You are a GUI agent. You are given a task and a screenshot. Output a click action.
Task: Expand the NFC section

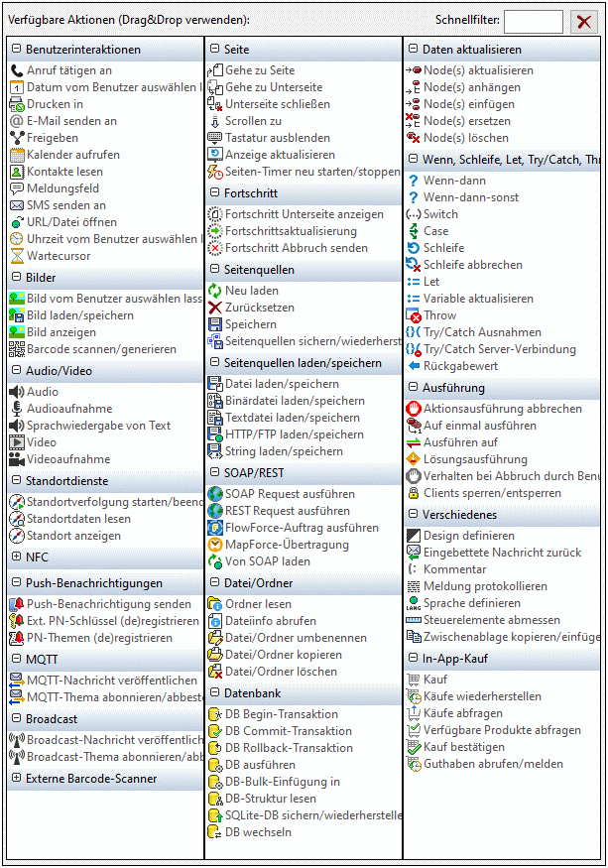(16, 558)
